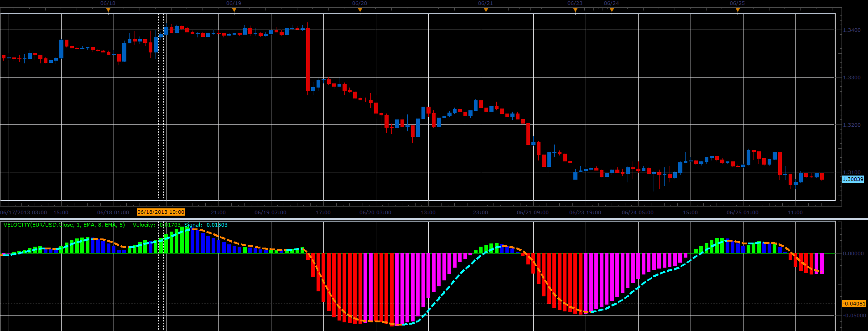Viewport: 868px width, 331px height.
Task: Click the splitter between chart and indicator panel
Action: point(434,219)
